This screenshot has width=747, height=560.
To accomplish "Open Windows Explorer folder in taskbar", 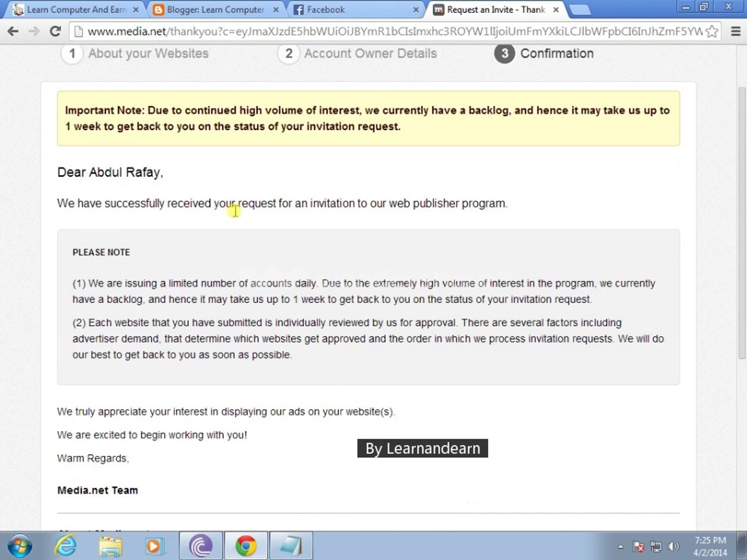I will pos(110,546).
